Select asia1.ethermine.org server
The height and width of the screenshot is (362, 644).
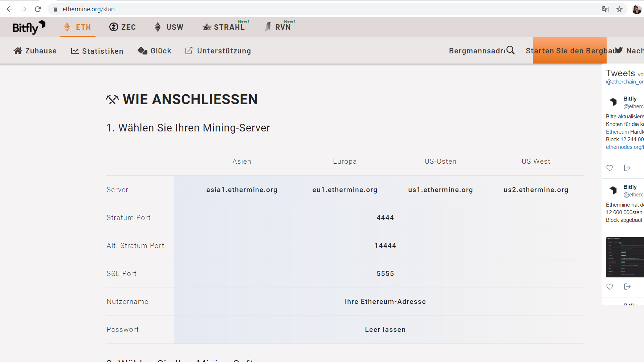coord(242,190)
